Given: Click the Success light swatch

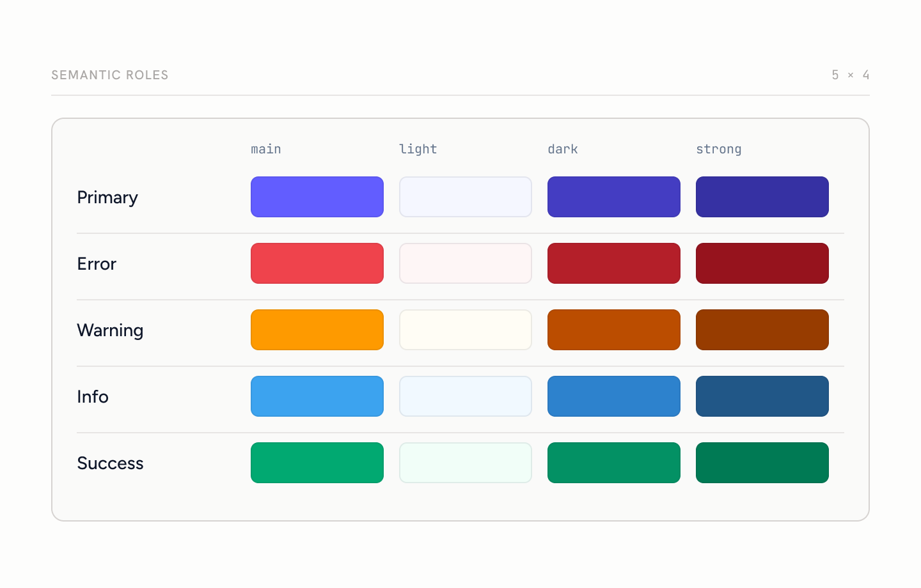Looking at the screenshot, I should click(x=466, y=463).
